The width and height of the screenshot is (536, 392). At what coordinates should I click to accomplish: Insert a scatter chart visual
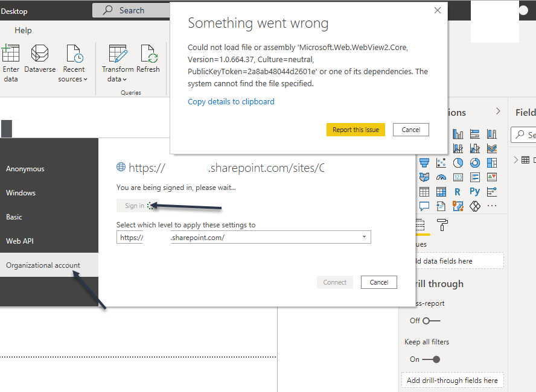(x=441, y=163)
